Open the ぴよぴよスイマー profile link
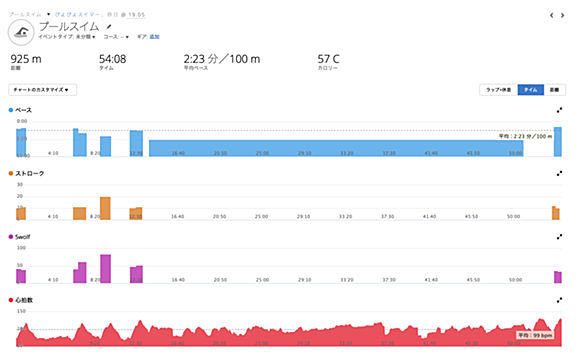The width and height of the screenshot is (586, 363). pyautogui.click(x=77, y=15)
